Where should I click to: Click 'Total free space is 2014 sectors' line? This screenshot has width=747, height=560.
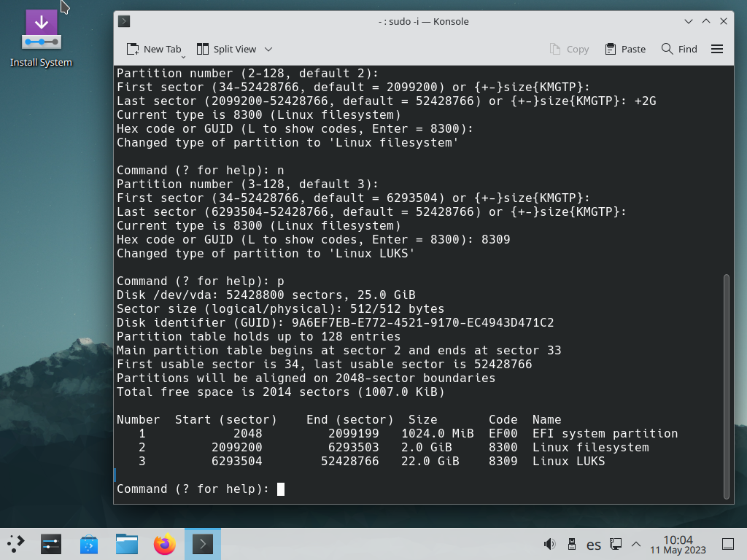pyautogui.click(x=281, y=392)
